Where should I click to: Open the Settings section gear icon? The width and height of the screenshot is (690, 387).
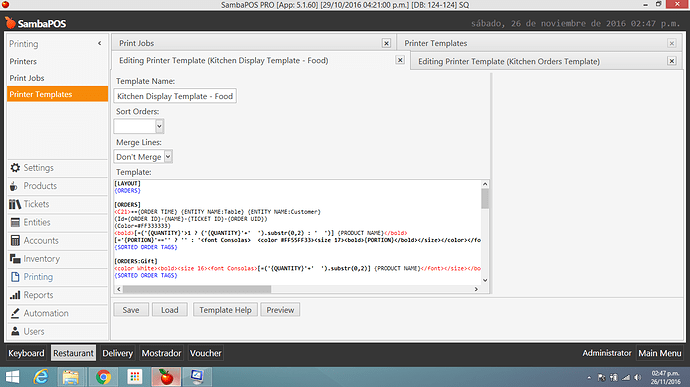[15, 168]
